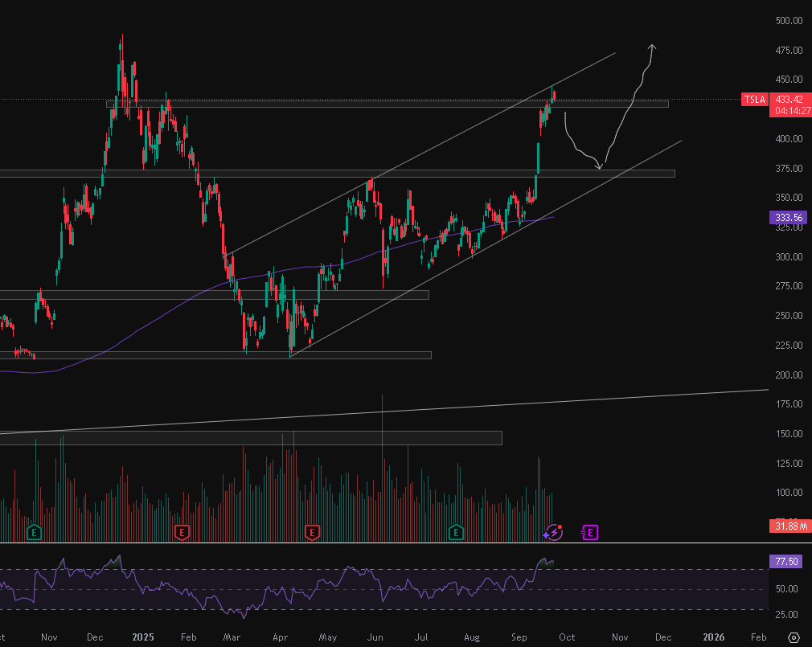Click the Apr time axis label
812x647 pixels.
pos(280,637)
